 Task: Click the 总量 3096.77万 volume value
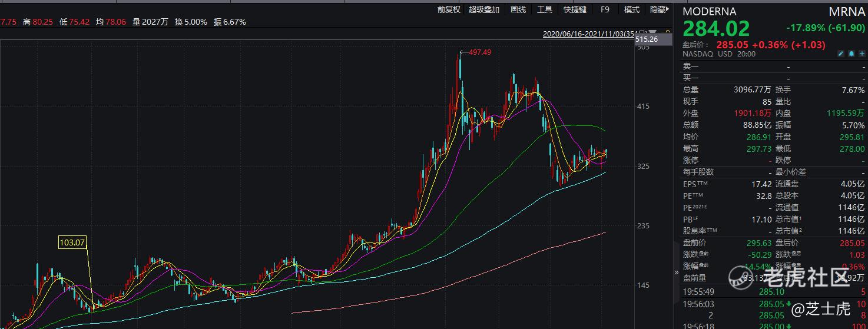[753, 90]
